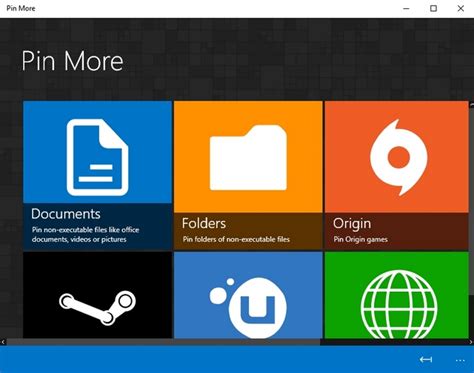Click the horizontal scrollbar left arrow
The height and width of the screenshot is (373, 474).
(x=3, y=342)
